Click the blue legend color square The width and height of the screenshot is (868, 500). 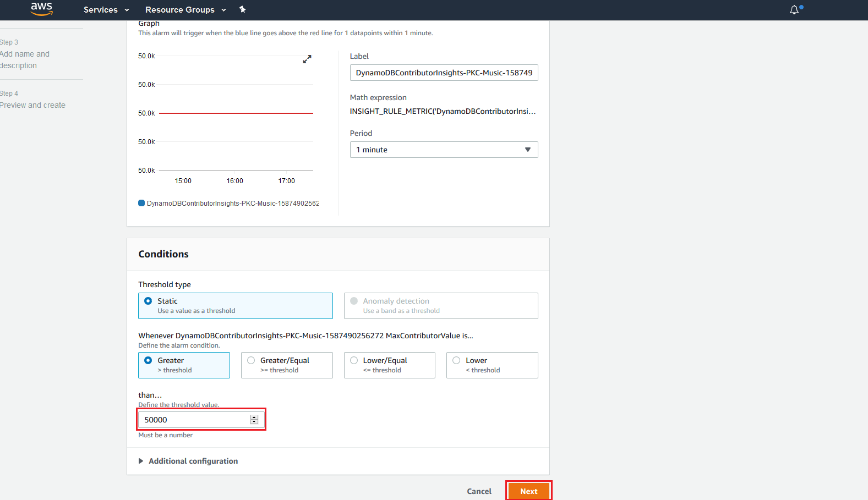point(141,203)
